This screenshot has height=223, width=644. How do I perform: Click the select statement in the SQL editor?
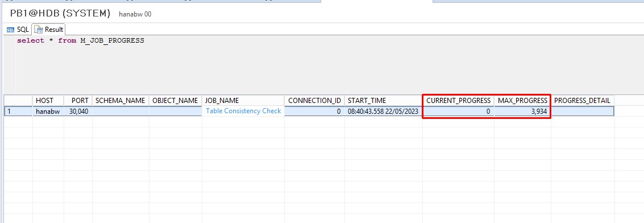[81, 40]
